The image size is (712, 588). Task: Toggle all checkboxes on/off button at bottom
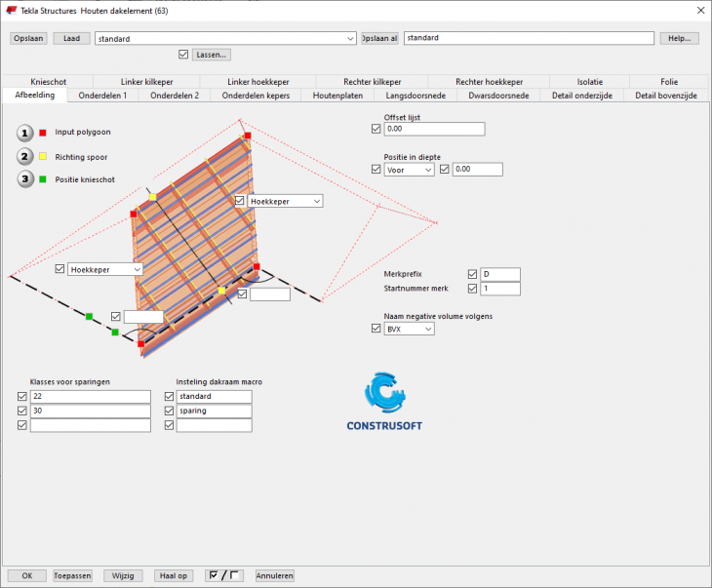coord(224,575)
